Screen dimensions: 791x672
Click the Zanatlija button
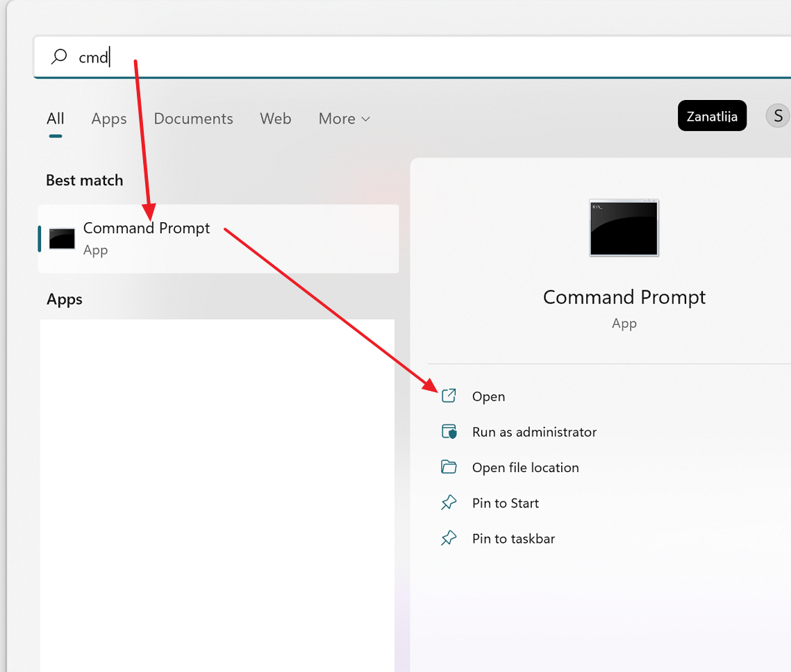pos(712,116)
